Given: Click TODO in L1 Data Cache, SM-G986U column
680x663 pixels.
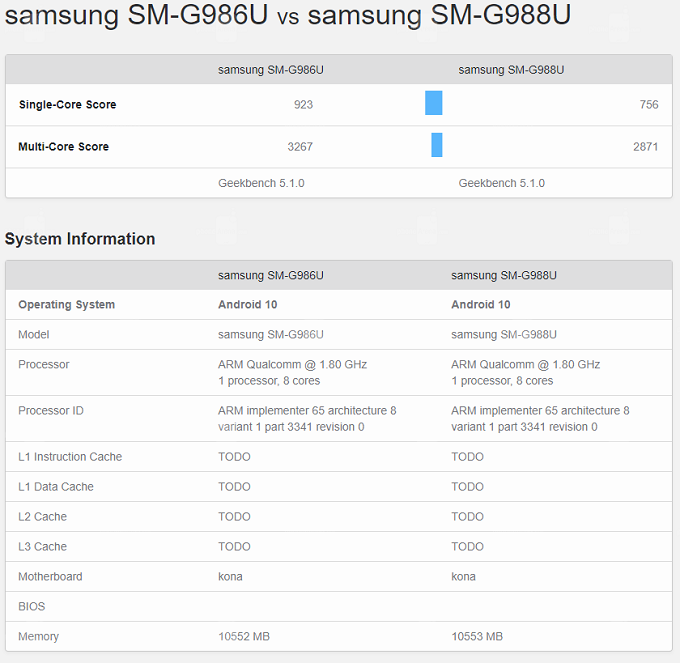Looking at the screenshot, I should click(234, 487).
